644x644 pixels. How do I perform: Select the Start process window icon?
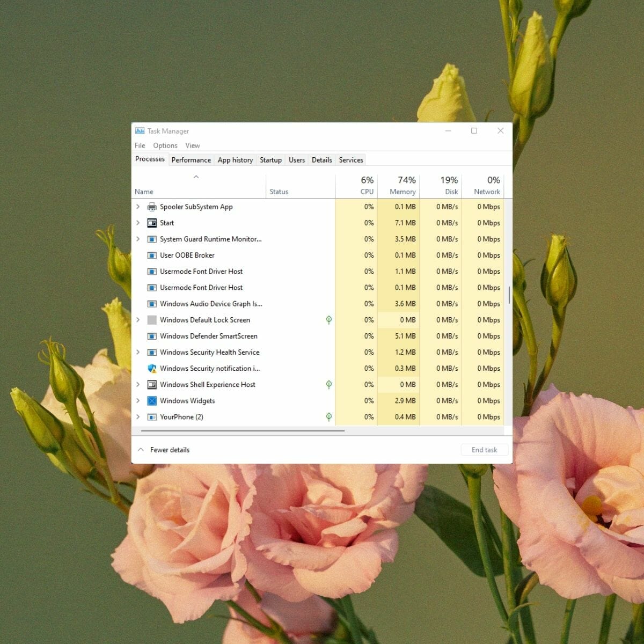click(152, 223)
